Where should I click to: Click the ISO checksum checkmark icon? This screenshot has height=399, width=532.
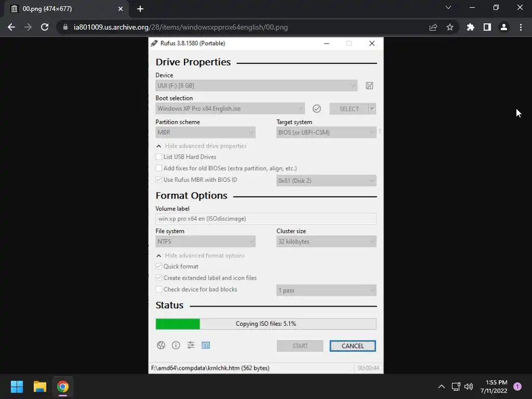(316, 109)
